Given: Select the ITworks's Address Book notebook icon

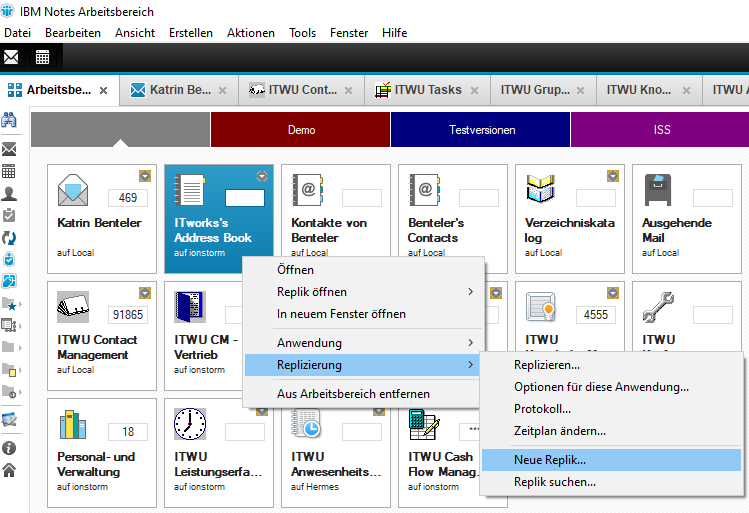Looking at the screenshot, I should point(190,190).
